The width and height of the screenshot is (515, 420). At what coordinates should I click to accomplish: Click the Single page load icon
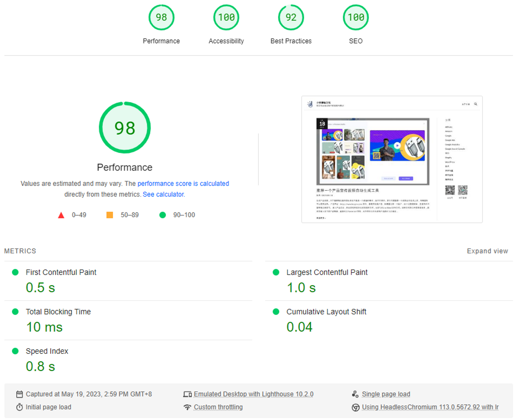(355, 394)
